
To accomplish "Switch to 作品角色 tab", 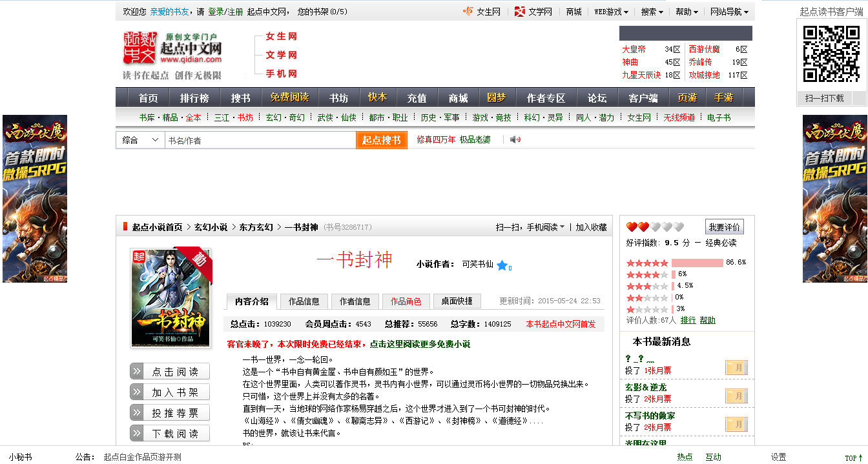I will (406, 301).
